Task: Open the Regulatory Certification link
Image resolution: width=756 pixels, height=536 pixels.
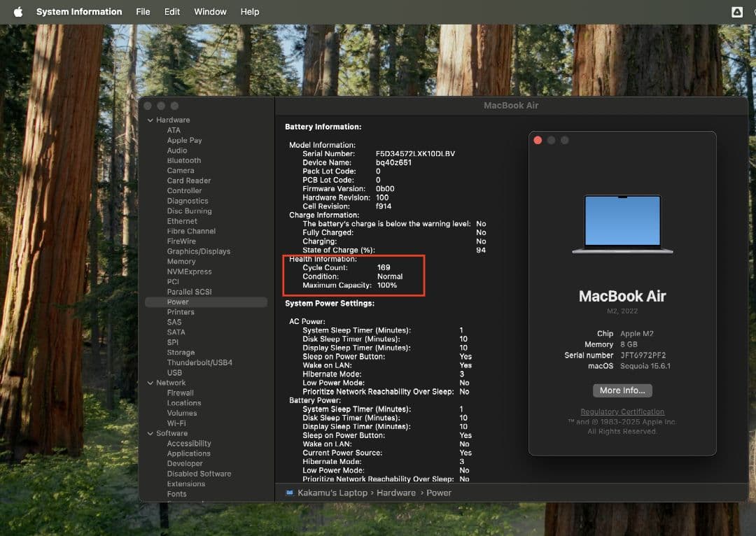Action: [x=622, y=412]
